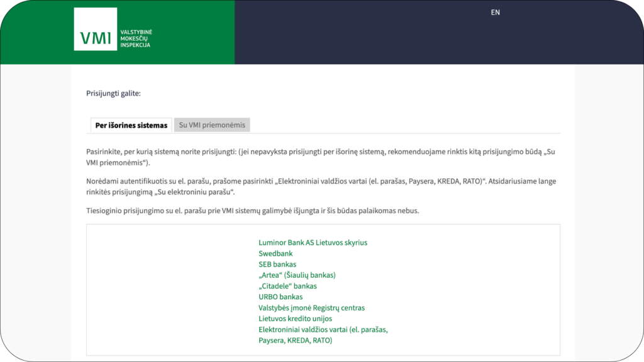
Task: Click the white VMI logo square
Action: [96, 29]
